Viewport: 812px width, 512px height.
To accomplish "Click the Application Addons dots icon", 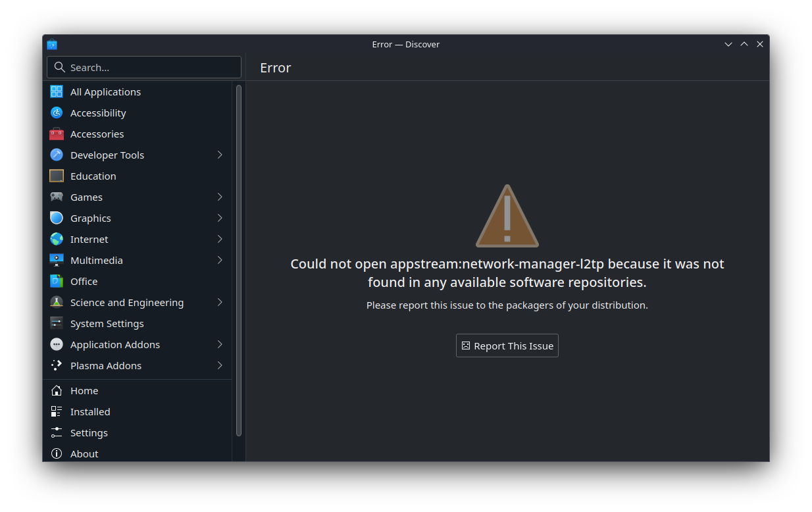I will (57, 344).
